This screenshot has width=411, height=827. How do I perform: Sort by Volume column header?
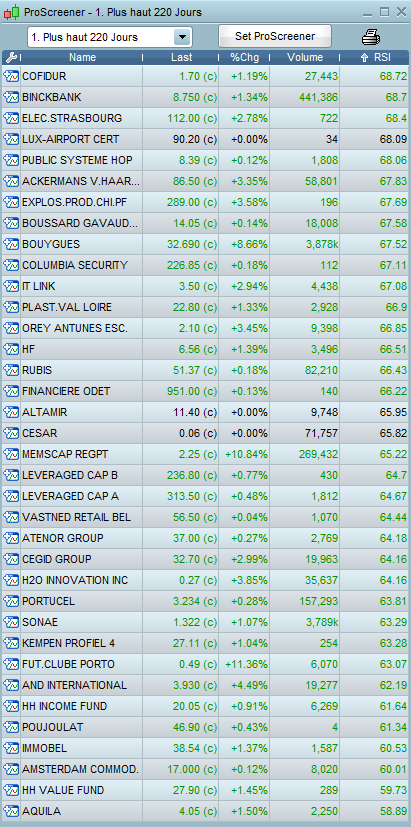tap(305, 57)
